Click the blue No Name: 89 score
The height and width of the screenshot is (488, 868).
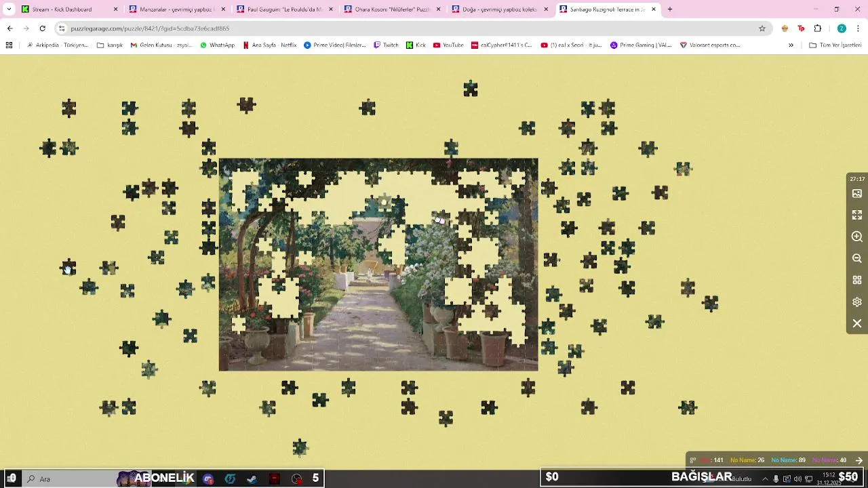click(788, 460)
